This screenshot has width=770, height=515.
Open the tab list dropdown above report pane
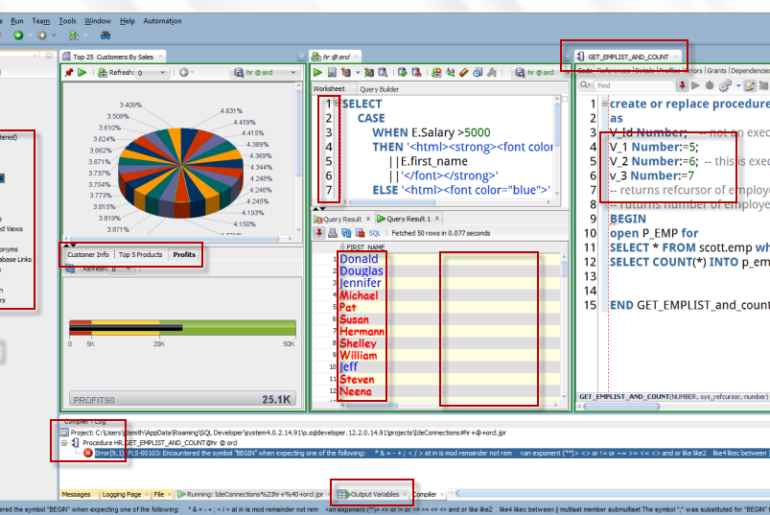pos(301,57)
